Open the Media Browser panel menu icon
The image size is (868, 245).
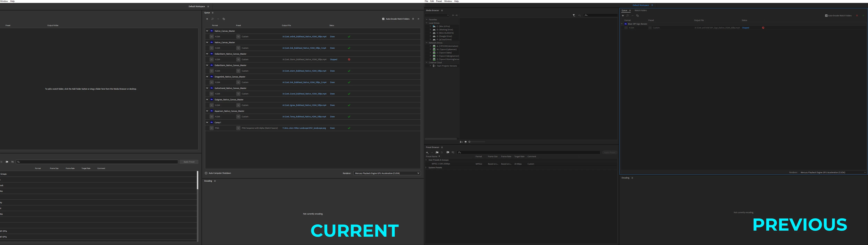(442, 10)
